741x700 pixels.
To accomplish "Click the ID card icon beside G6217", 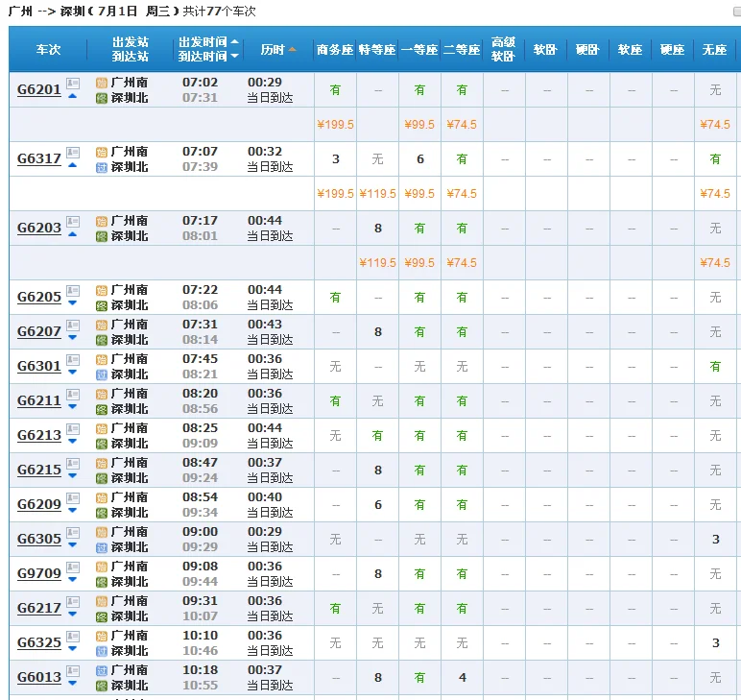I will click(x=73, y=602).
